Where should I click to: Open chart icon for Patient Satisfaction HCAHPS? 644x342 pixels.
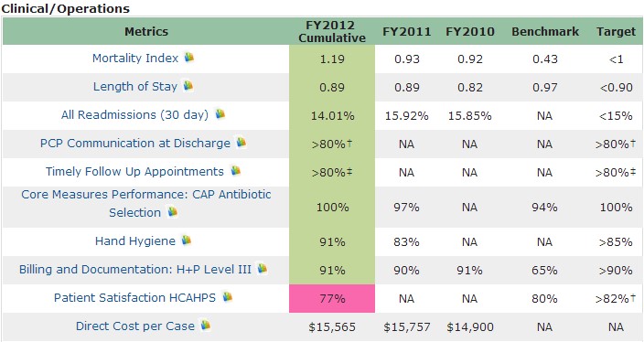tap(227, 296)
